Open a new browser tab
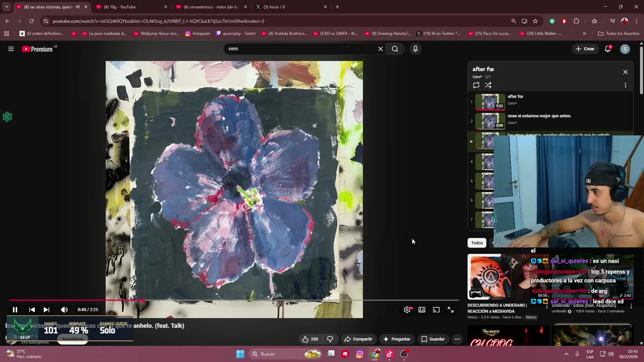Image resolution: width=644 pixels, height=362 pixels. [x=337, y=7]
